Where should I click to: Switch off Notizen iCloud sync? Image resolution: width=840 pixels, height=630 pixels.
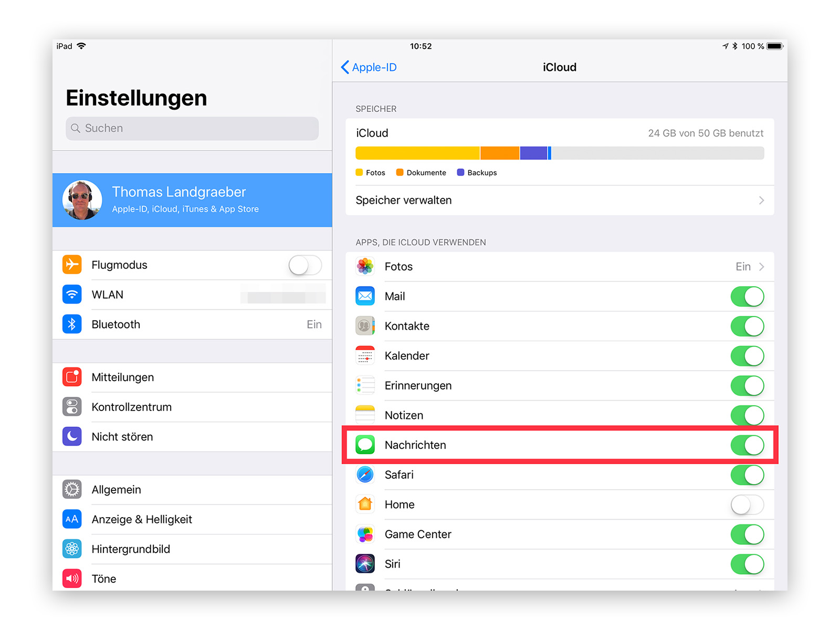[747, 415]
